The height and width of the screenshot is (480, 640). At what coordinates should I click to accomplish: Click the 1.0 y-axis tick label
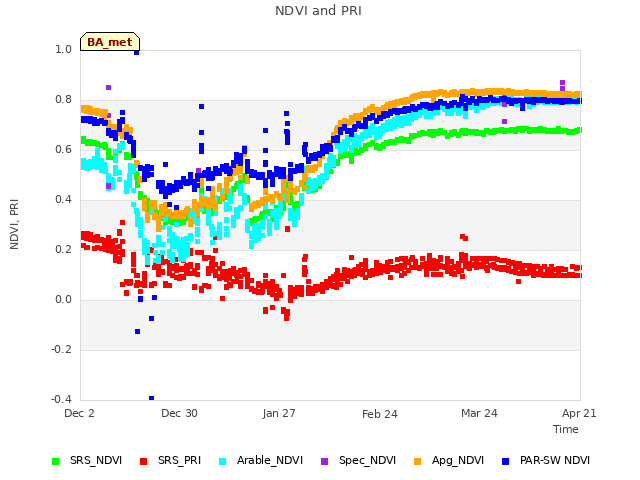(63, 49)
